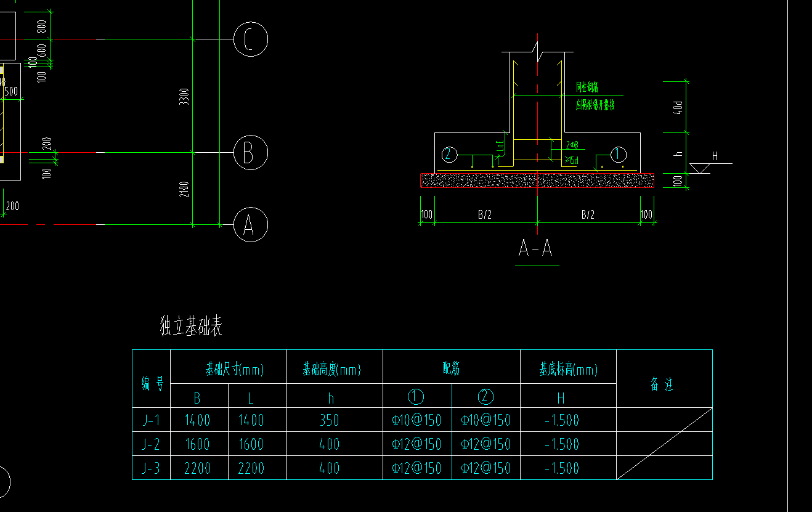Pick left 100 dimension under section
The width and height of the screenshot is (812, 512).
pyautogui.click(x=428, y=215)
